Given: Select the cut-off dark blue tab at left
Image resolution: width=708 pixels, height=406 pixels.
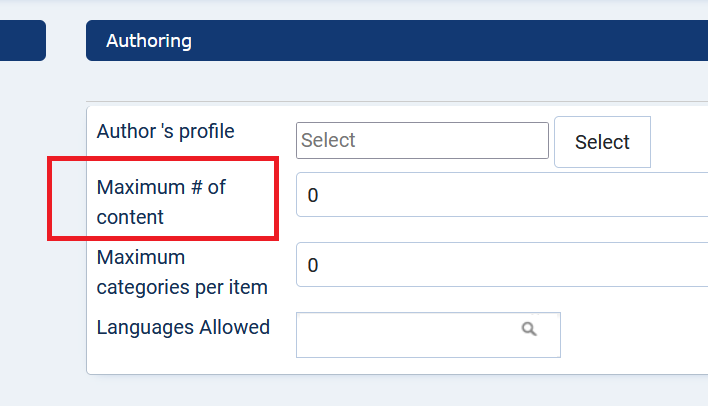Looking at the screenshot, I should (23, 40).
